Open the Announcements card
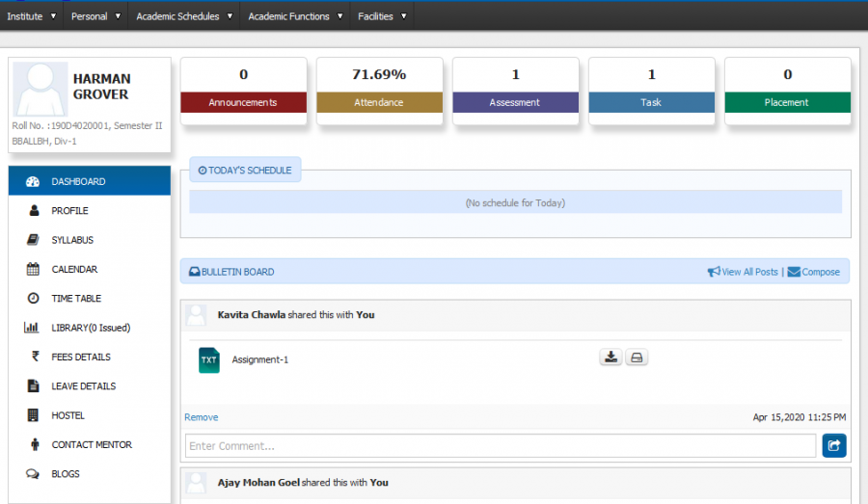868x504 pixels. 244,92
